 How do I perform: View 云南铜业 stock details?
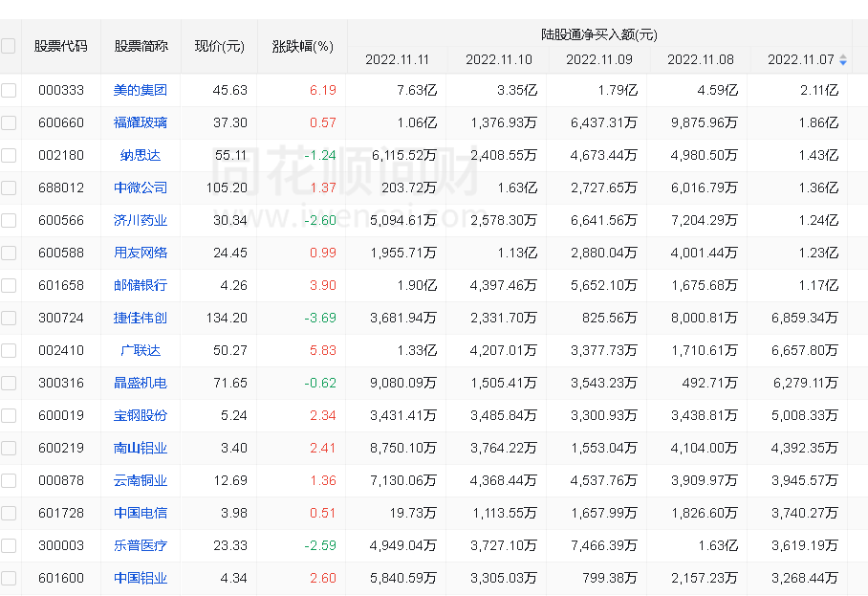pos(141,481)
